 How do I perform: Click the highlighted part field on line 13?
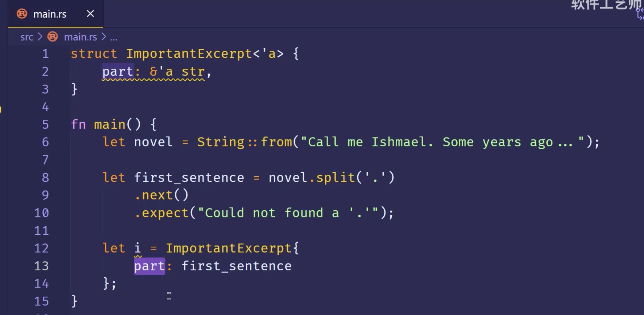[149, 266]
